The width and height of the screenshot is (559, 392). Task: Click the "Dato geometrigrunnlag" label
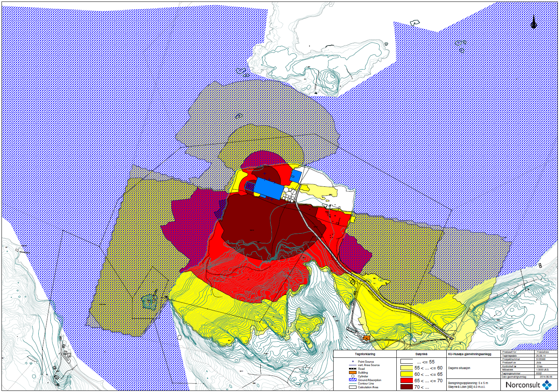pyautogui.click(x=514, y=377)
